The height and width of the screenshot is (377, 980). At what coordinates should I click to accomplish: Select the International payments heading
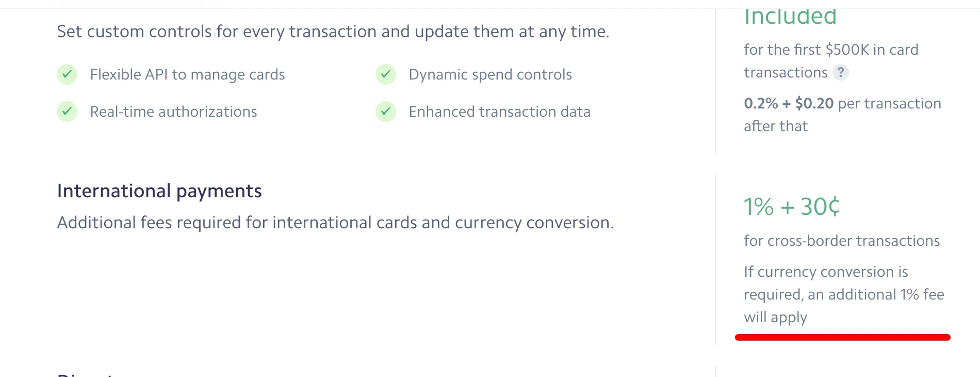(159, 191)
